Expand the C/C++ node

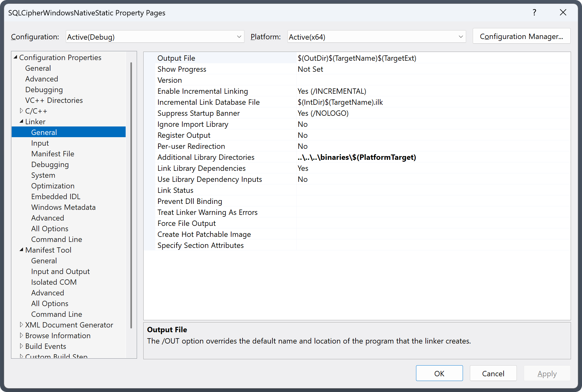pyautogui.click(x=21, y=111)
